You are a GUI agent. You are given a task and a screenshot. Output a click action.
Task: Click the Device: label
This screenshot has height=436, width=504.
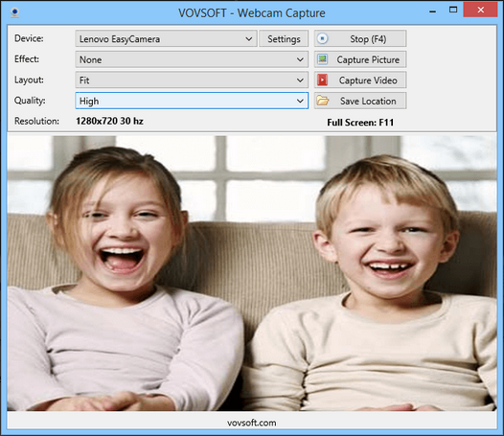(x=29, y=38)
